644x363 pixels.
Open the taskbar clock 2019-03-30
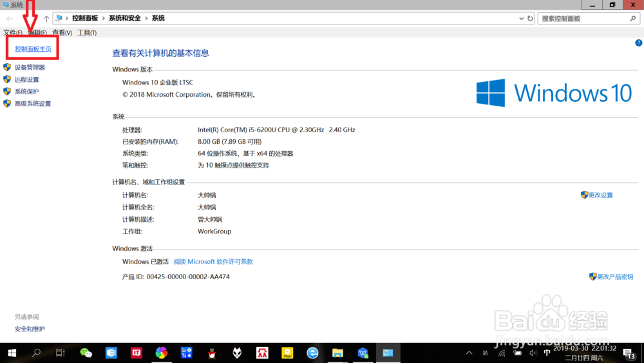[585, 353]
